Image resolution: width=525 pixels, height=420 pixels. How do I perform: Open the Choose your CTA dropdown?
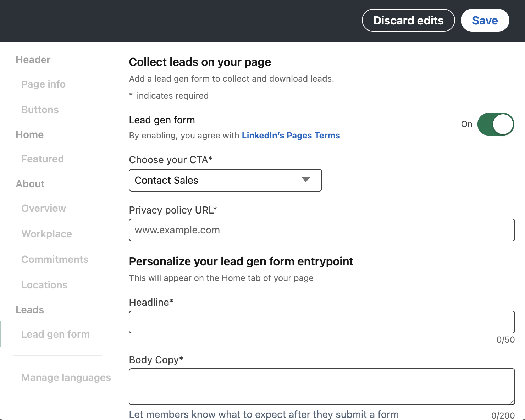tap(225, 180)
